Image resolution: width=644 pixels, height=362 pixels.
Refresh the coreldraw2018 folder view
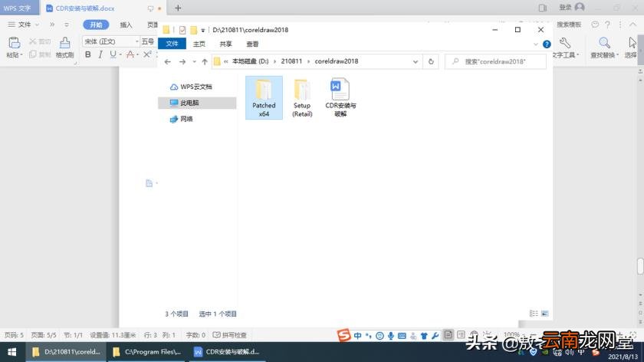tap(431, 61)
